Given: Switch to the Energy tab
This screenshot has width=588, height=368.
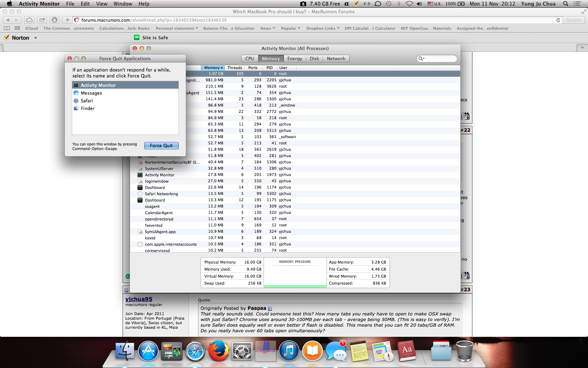Looking at the screenshot, I should click(x=295, y=59).
